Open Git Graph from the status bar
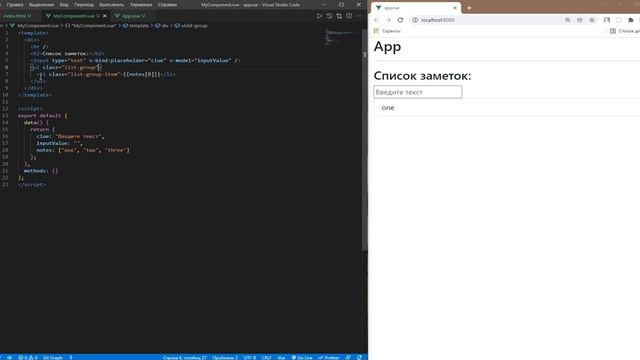The width and height of the screenshot is (640, 360). 53,357
